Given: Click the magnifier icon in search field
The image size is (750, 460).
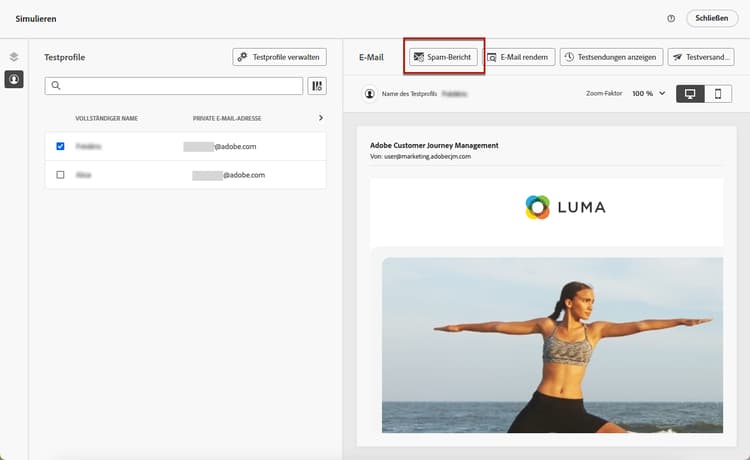Looking at the screenshot, I should pyautogui.click(x=56, y=86).
